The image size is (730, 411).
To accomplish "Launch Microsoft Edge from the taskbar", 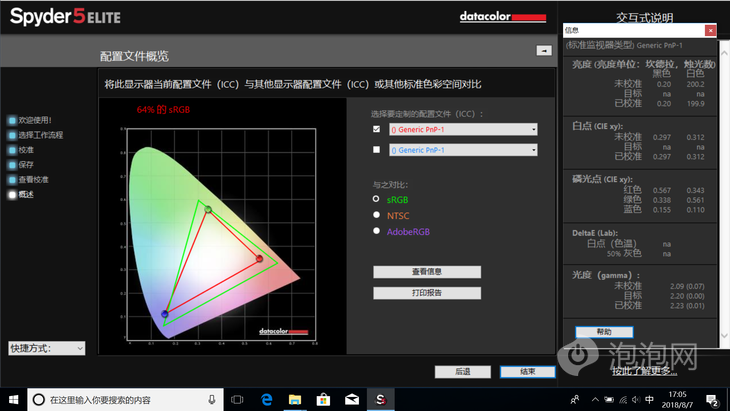I will point(266,399).
